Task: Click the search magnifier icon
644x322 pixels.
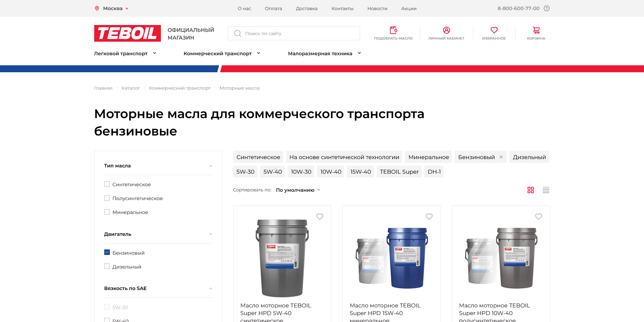Action: [x=238, y=33]
